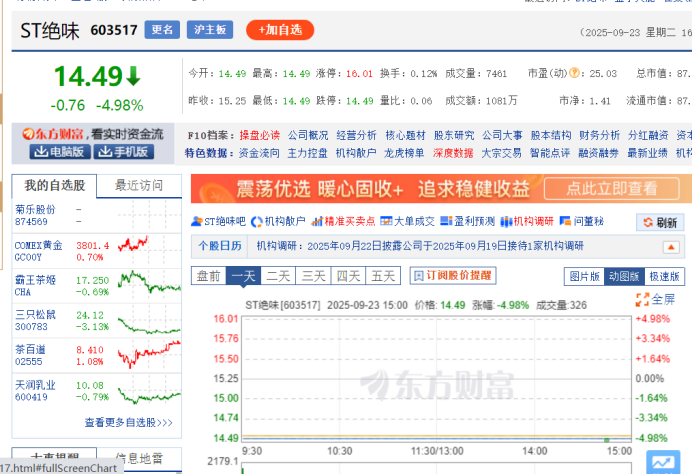Download the 手机版 app

pyautogui.click(x=124, y=152)
